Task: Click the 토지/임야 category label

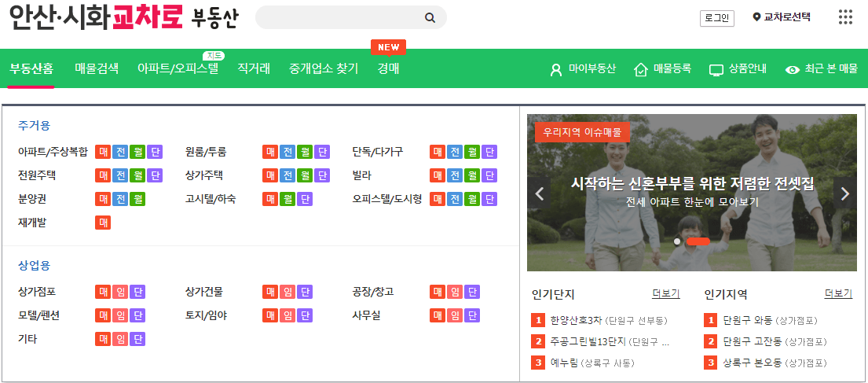Action: pos(206,315)
